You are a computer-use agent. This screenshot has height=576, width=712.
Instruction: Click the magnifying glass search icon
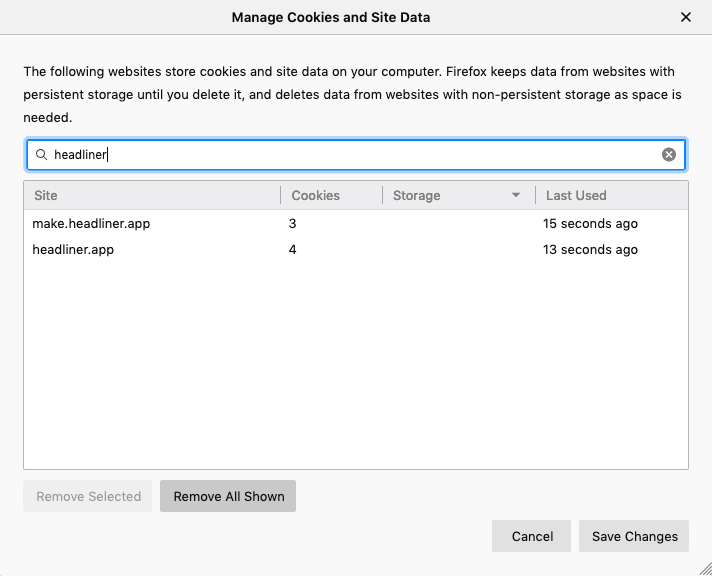tap(41, 155)
